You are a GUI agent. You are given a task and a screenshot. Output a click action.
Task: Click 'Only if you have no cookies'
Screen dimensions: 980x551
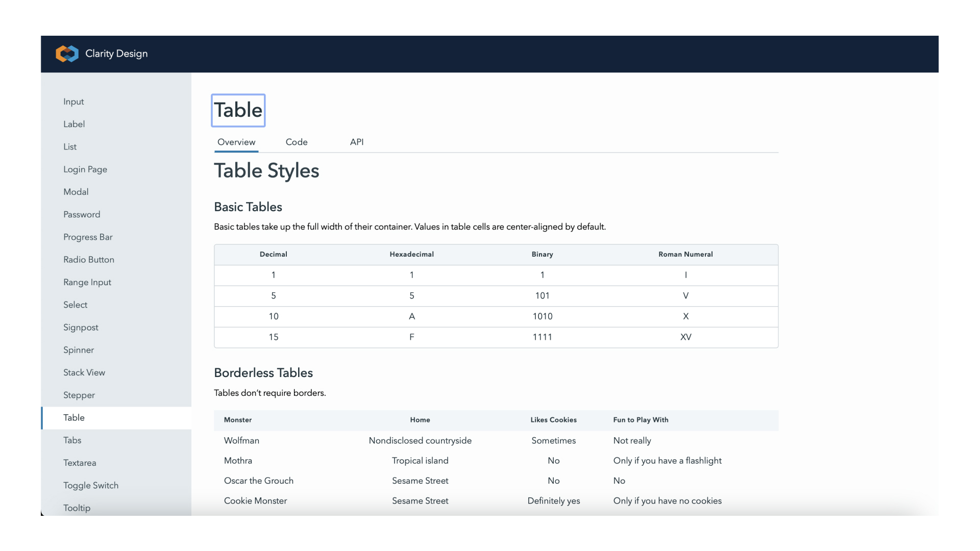point(667,501)
